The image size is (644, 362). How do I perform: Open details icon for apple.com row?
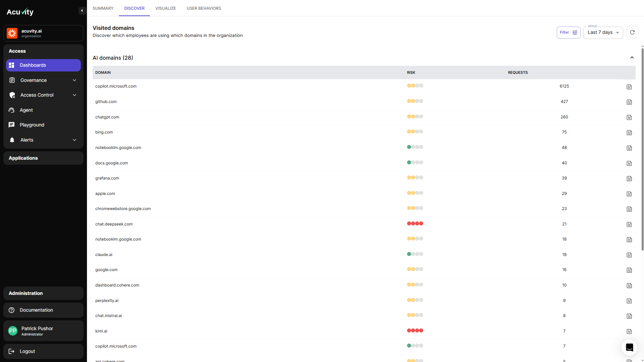[x=629, y=194]
